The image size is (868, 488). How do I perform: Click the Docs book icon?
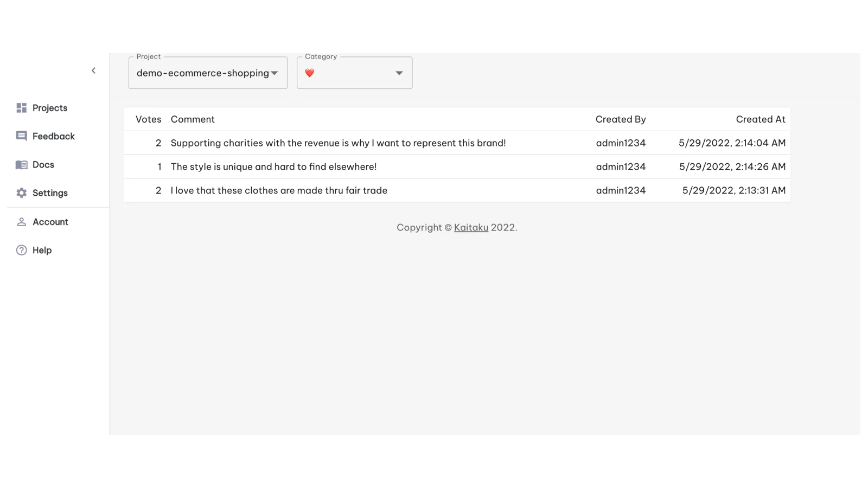click(21, 165)
